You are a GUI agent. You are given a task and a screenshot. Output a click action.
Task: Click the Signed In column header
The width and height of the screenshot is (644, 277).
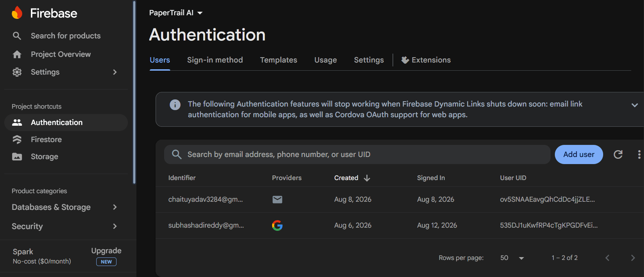(431, 178)
